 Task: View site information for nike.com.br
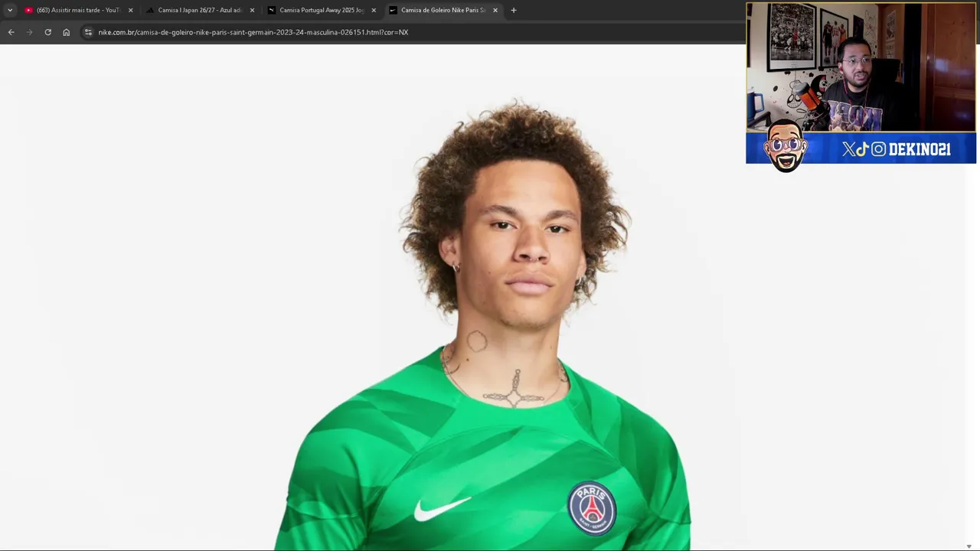[x=88, y=32]
